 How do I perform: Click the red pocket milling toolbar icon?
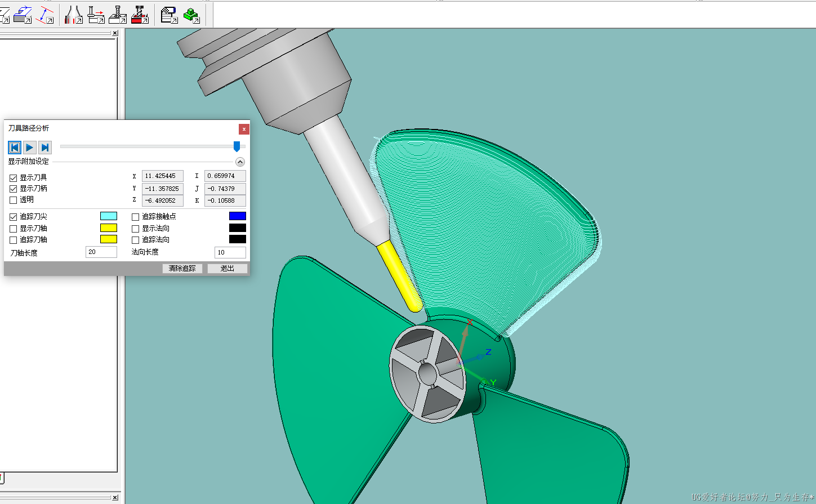(140, 15)
